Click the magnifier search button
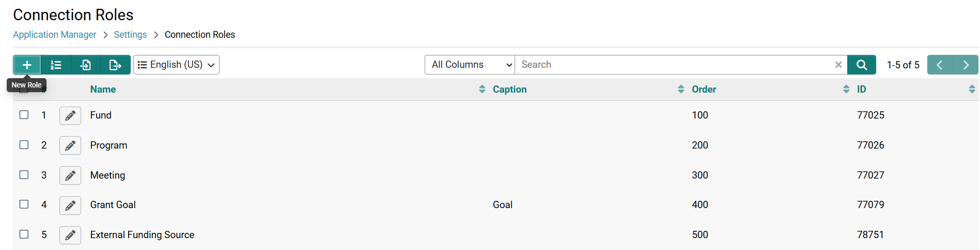980x250 pixels. tap(862, 65)
